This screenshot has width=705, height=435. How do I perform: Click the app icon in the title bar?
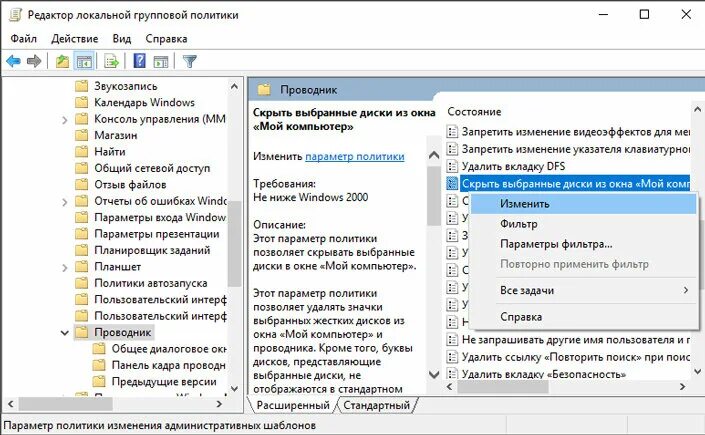click(x=16, y=14)
